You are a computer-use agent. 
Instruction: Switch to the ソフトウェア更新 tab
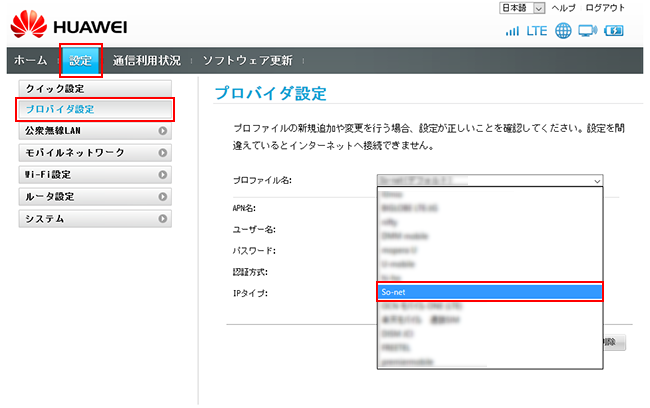click(247, 61)
